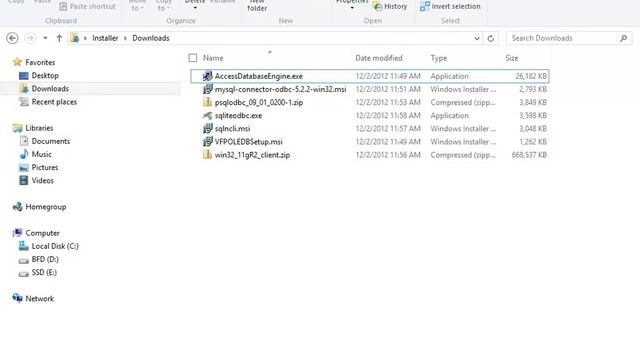The width and height of the screenshot is (640, 360).
Task: Sort files by Size column
Action: [x=512, y=58]
